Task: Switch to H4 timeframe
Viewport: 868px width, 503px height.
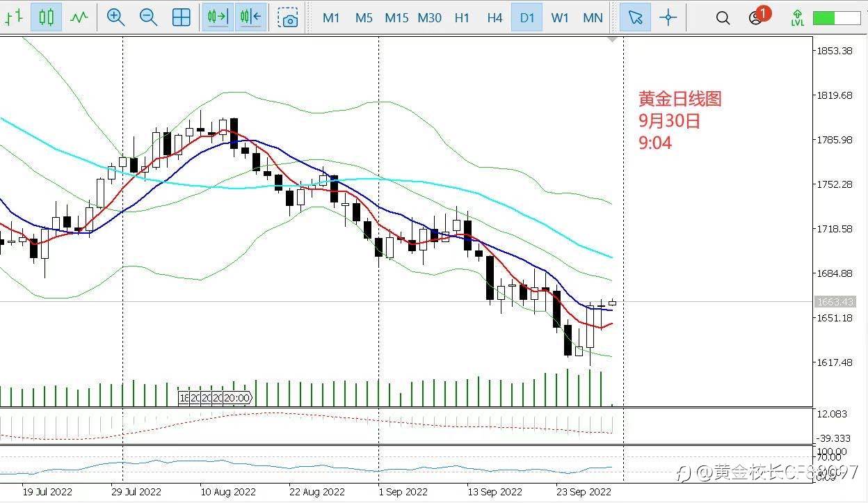Action: (x=495, y=18)
